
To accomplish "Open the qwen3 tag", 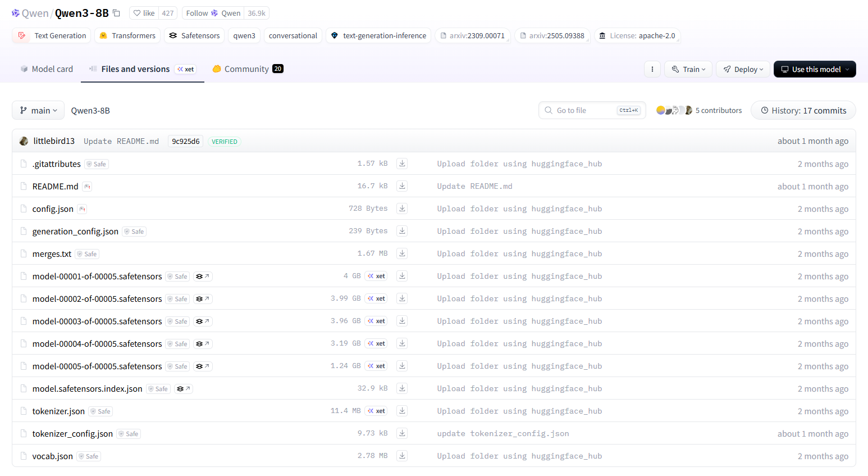I will [244, 35].
